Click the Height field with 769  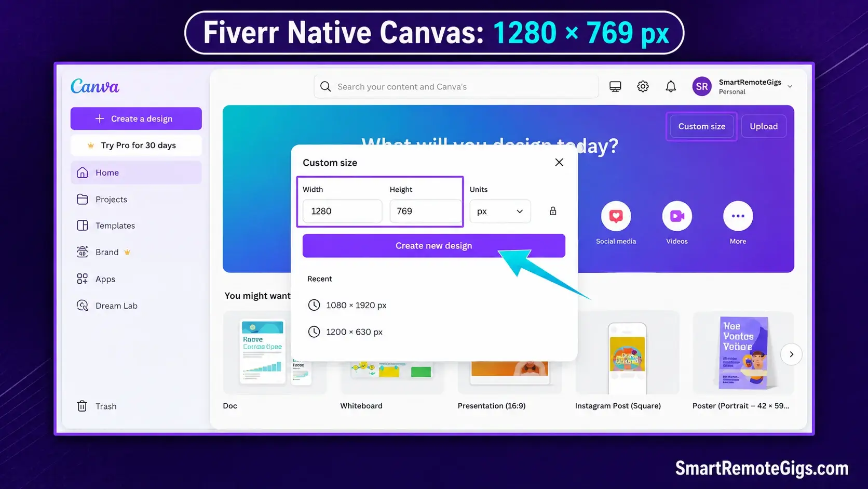click(x=425, y=211)
